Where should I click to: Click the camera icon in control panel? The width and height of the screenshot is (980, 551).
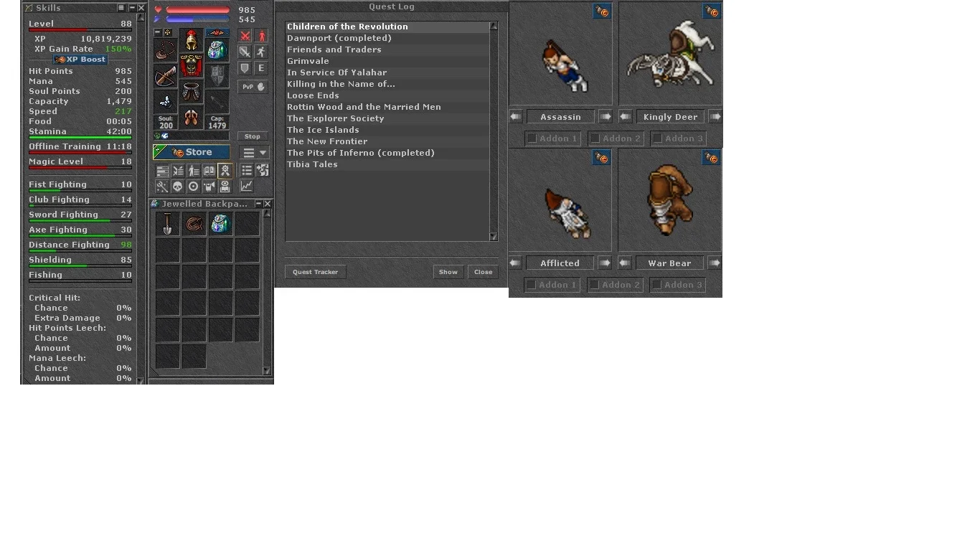click(209, 187)
